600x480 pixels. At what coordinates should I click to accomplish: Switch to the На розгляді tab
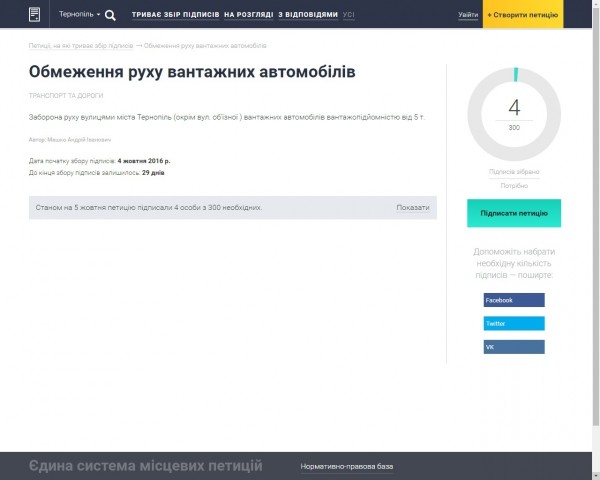249,15
